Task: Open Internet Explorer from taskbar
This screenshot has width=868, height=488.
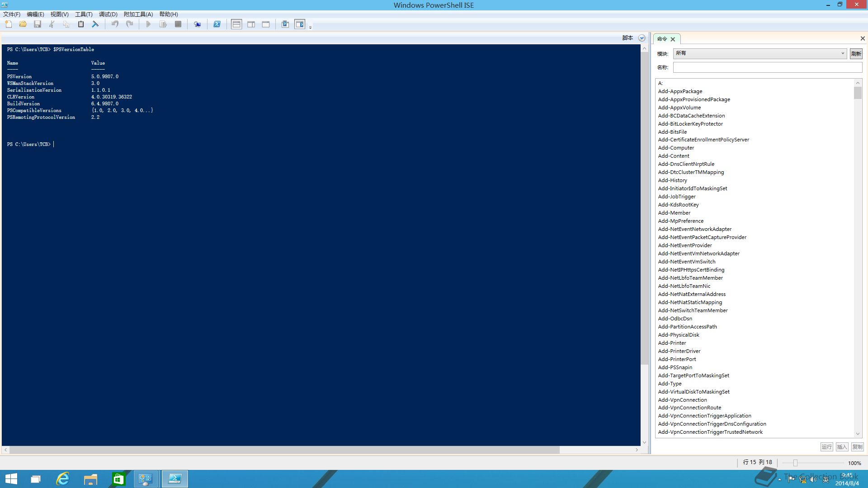Action: tap(63, 479)
